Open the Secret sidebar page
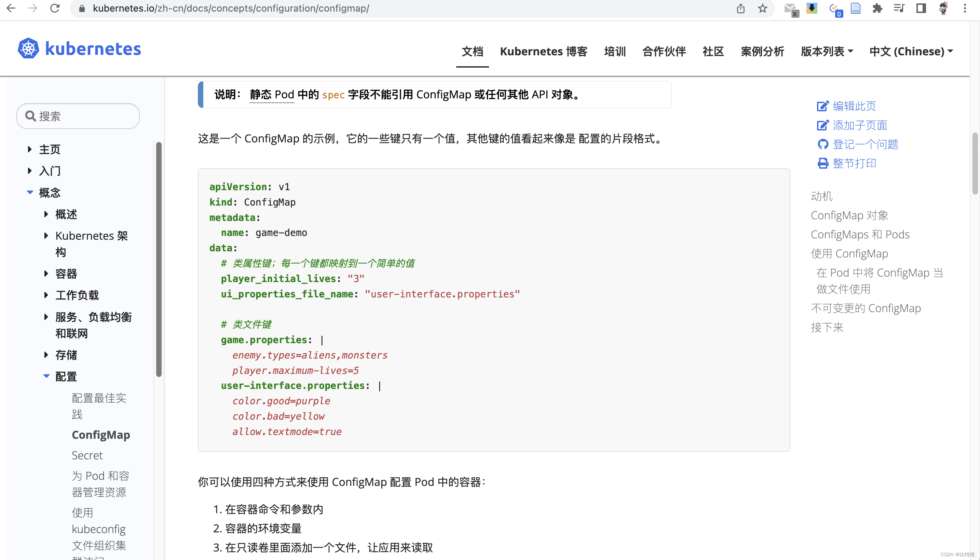 87,455
